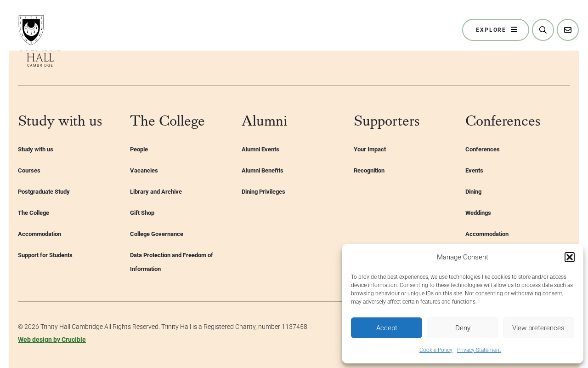
Task: Accept cookies in consent dialog
Action: [386, 328]
